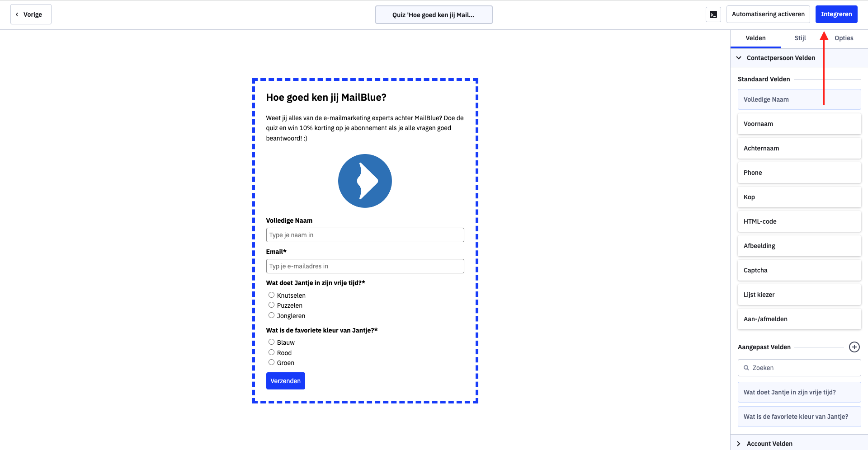Click the 'Standaard Velden' heading
Viewport: 868px width, 450px height.
click(764, 79)
